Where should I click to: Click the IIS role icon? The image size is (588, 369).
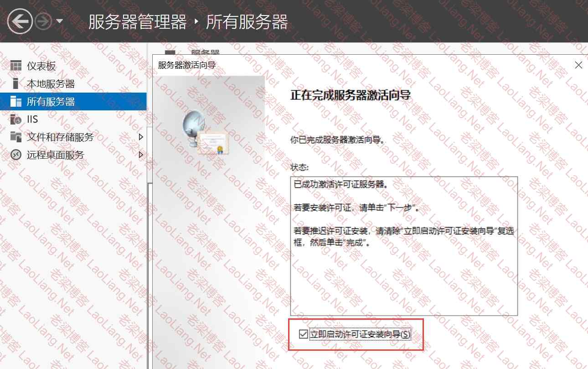pos(16,119)
